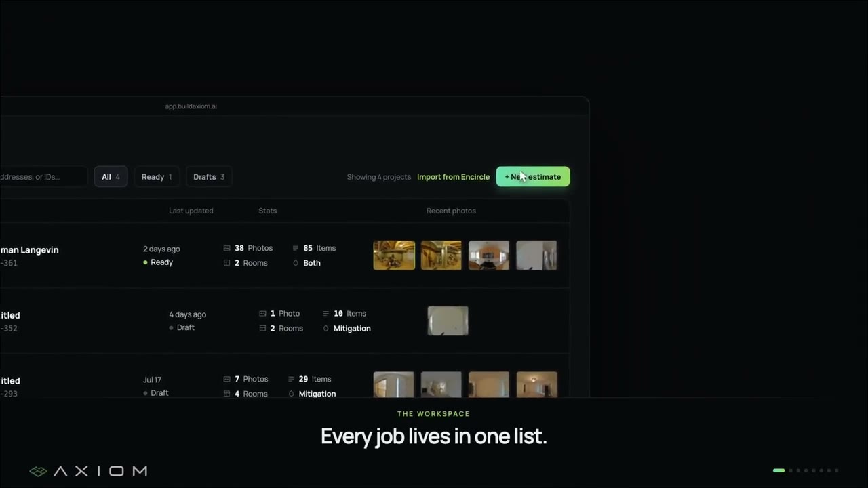Image resolution: width=868 pixels, height=488 pixels.
Task: Click the "Jul 17" date
Action: click(153, 380)
